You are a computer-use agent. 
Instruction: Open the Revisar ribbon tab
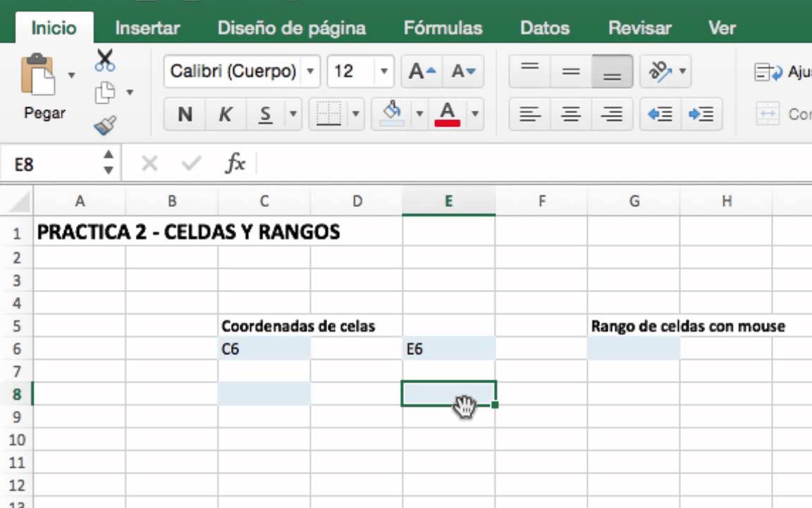(x=639, y=28)
